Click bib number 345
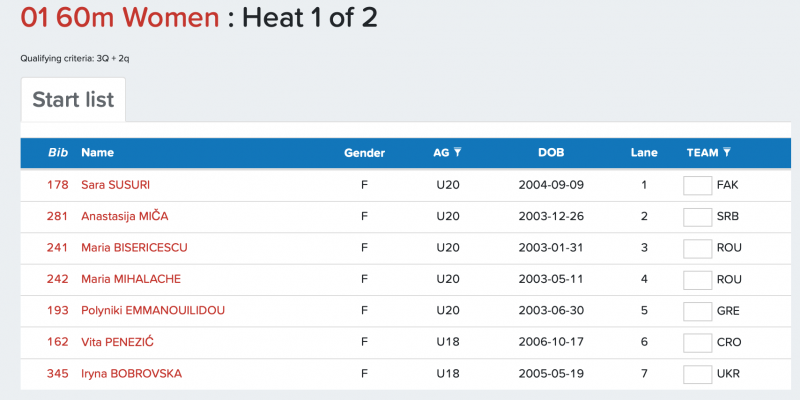Image resolution: width=800 pixels, height=400 pixels. [58, 374]
